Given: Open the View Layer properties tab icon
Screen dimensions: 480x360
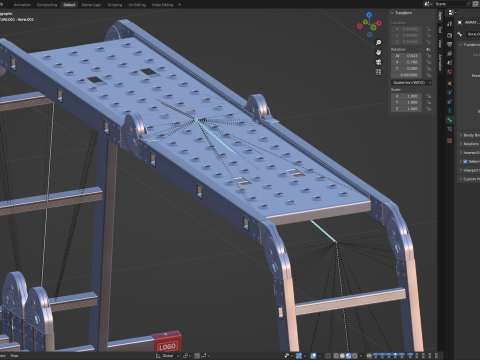Looking at the screenshot, I should [x=449, y=53].
